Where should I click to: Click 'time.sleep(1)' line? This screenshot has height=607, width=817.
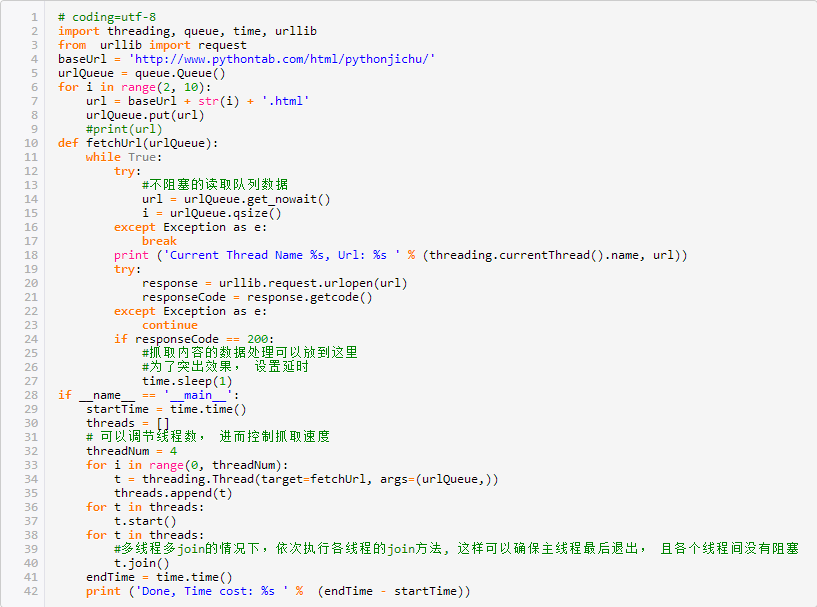pos(187,381)
